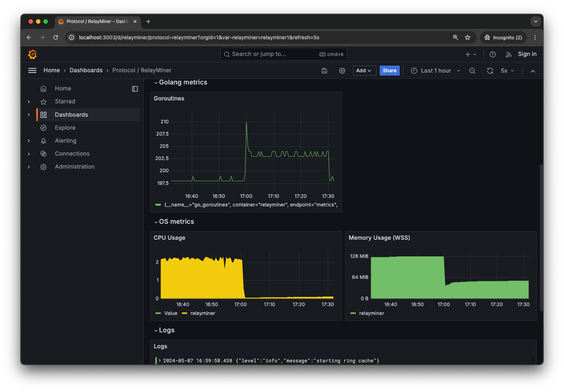This screenshot has height=392, width=564.
Task: Open the Memory Usage (WSS) panel title
Action: (379, 238)
